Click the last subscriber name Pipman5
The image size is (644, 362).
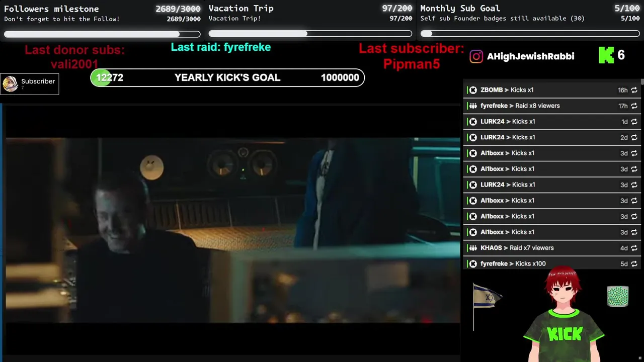click(x=412, y=64)
